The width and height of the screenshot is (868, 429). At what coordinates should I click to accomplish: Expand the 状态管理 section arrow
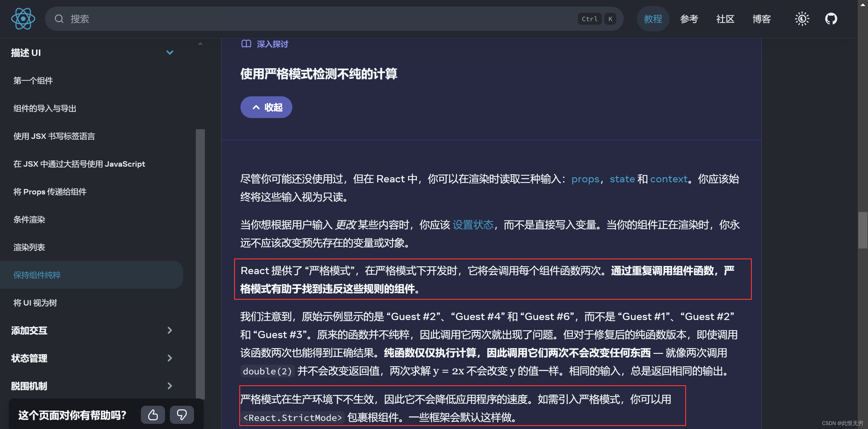(170, 358)
